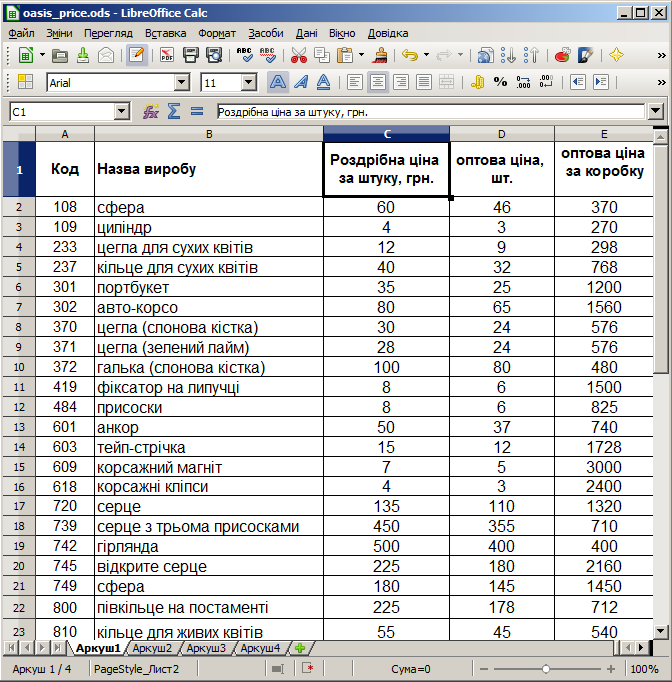Image resolution: width=672 pixels, height=682 pixels.
Task: Click the Copy icon
Action: point(322,55)
